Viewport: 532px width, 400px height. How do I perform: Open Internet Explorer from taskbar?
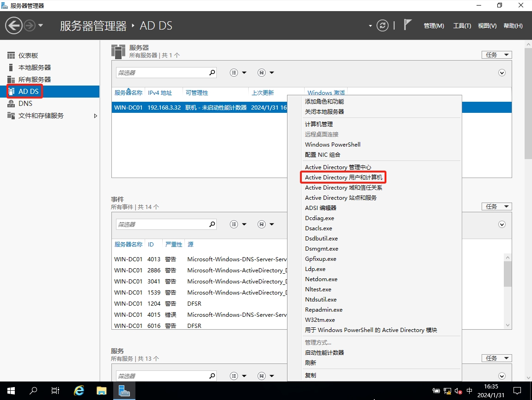(79, 391)
